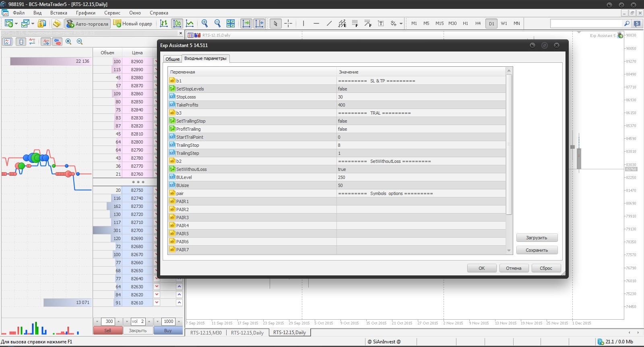Switch to H1 timeframe
The width and height of the screenshot is (644, 347).
(465, 23)
